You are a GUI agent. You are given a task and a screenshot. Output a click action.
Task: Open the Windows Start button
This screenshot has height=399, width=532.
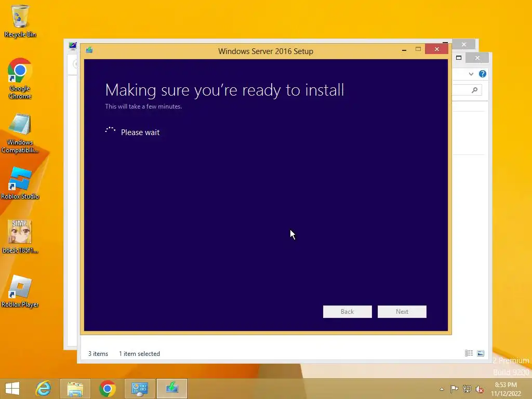tap(12, 389)
